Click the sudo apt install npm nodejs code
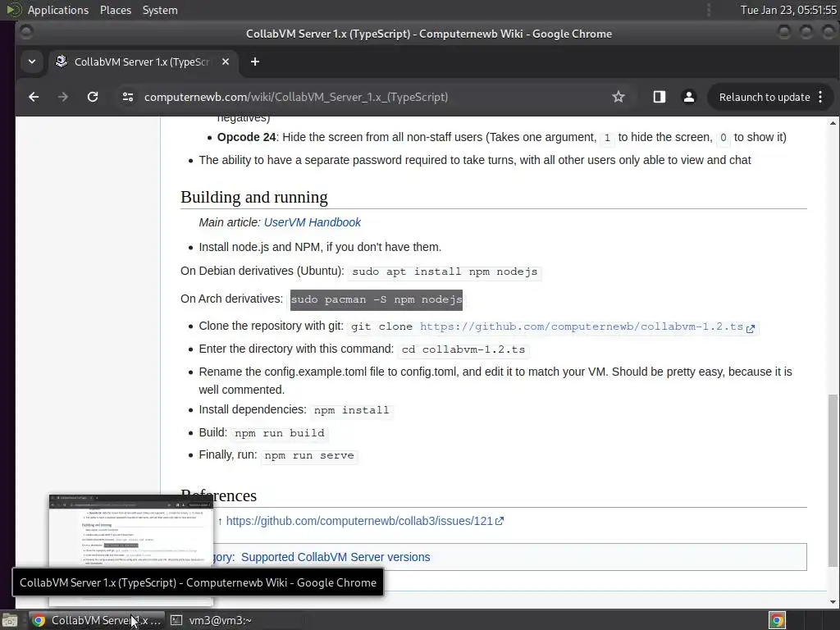840x630 pixels. pyautogui.click(x=444, y=272)
